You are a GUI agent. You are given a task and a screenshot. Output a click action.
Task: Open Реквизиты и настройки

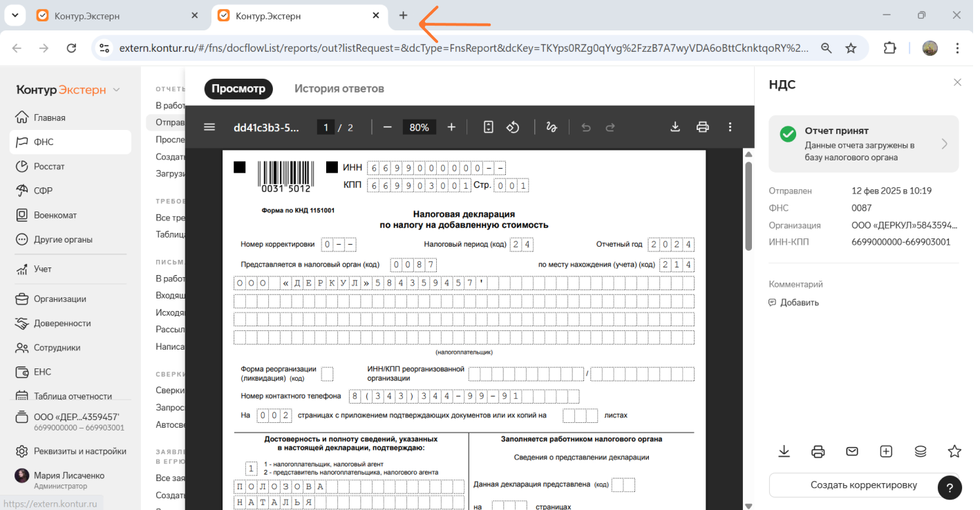pos(70,451)
